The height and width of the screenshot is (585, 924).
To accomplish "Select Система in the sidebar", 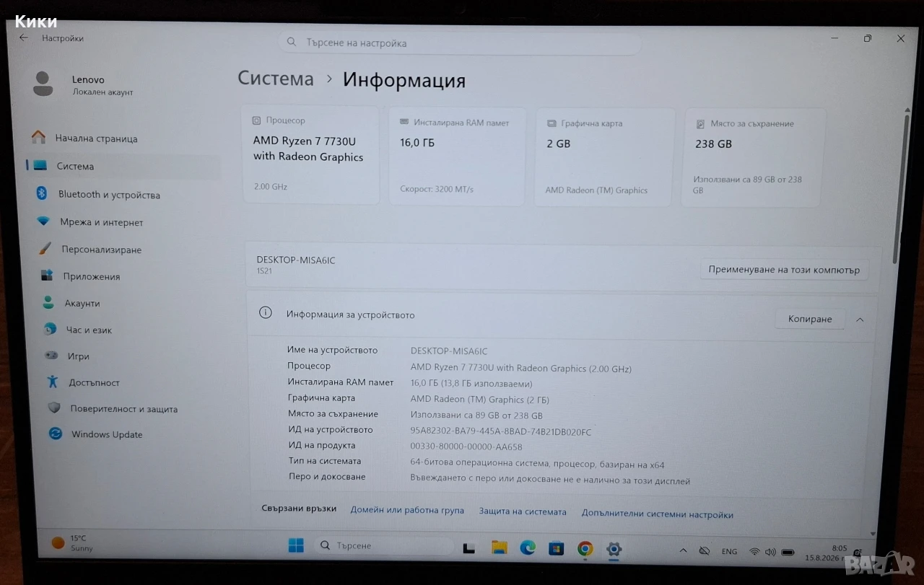I will [123, 166].
